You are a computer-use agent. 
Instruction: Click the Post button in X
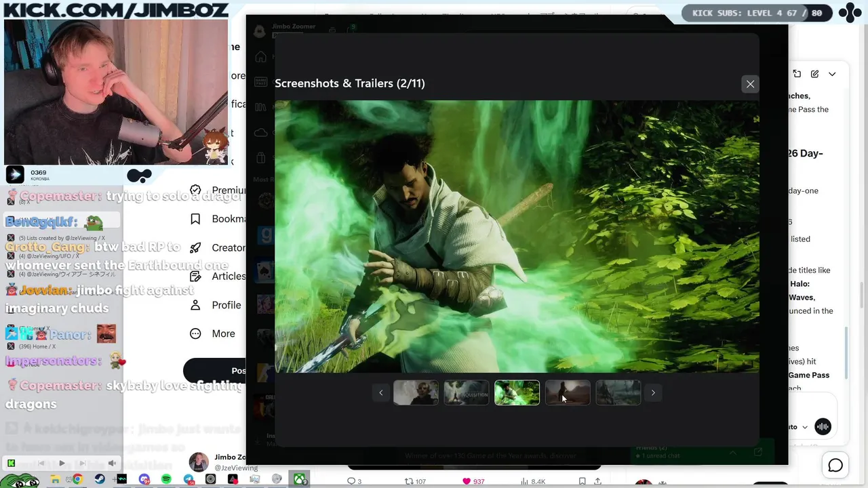point(215,371)
